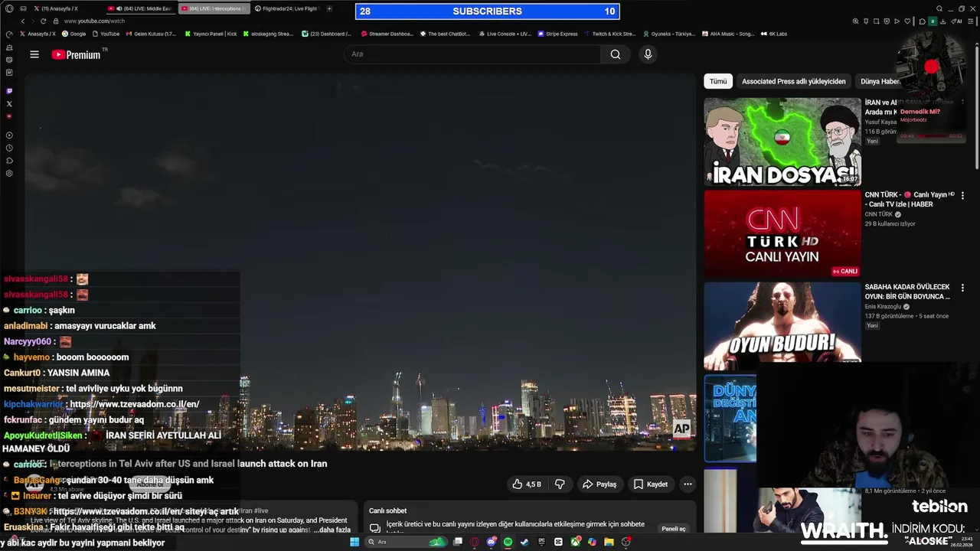Open Steam from the taskbar
Screen dimensions: 980x551
[524, 542]
